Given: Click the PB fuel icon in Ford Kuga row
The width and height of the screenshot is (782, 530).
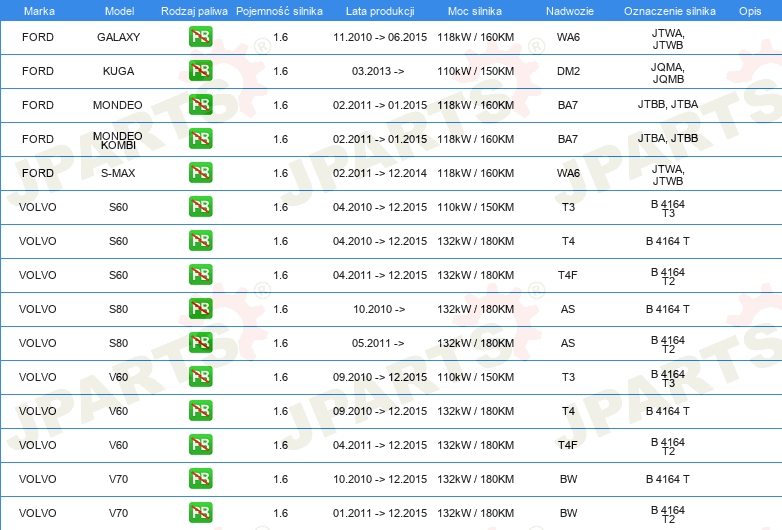Looking at the screenshot, I should click(x=200, y=71).
